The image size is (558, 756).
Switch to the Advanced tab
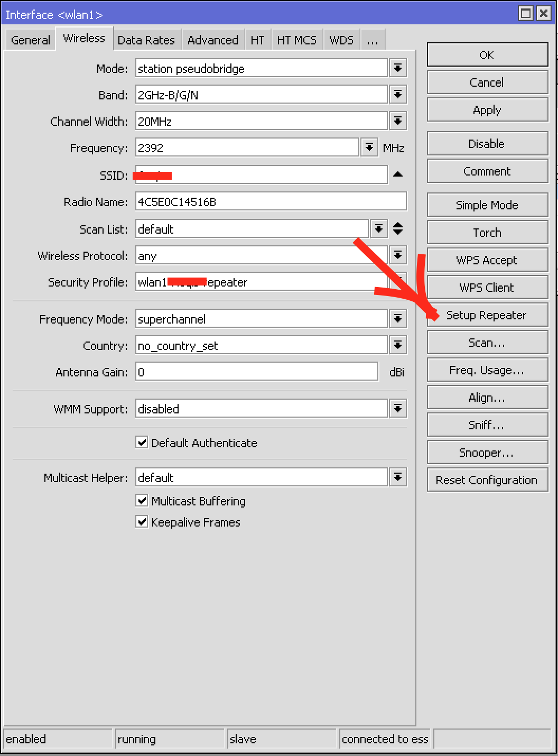213,39
